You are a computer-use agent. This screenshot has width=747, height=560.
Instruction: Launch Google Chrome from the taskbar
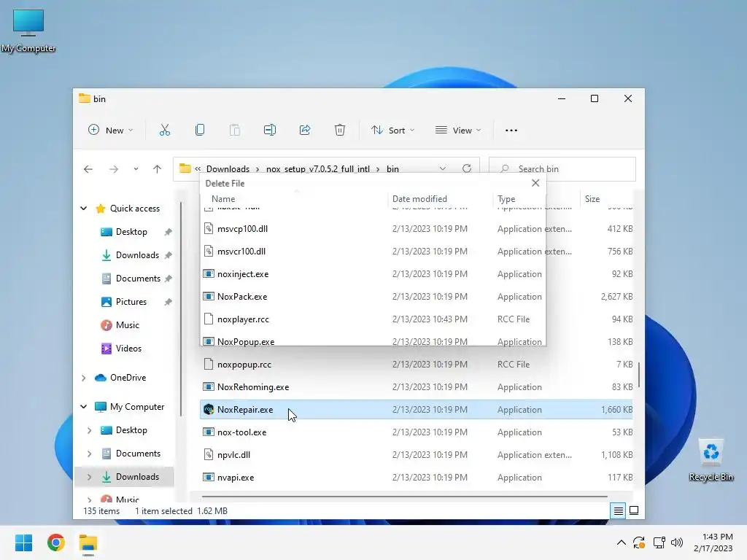56,542
